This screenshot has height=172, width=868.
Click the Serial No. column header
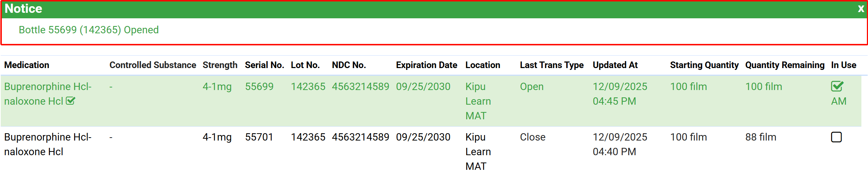pyautogui.click(x=264, y=65)
